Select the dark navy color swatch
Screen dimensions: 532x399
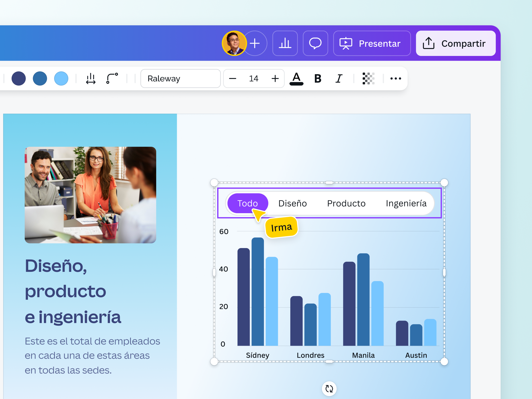[19, 78]
